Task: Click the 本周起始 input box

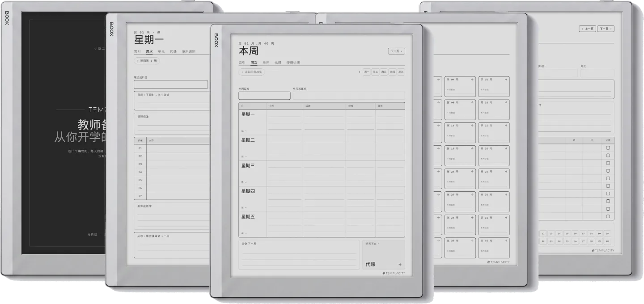Action: pyautogui.click(x=264, y=96)
